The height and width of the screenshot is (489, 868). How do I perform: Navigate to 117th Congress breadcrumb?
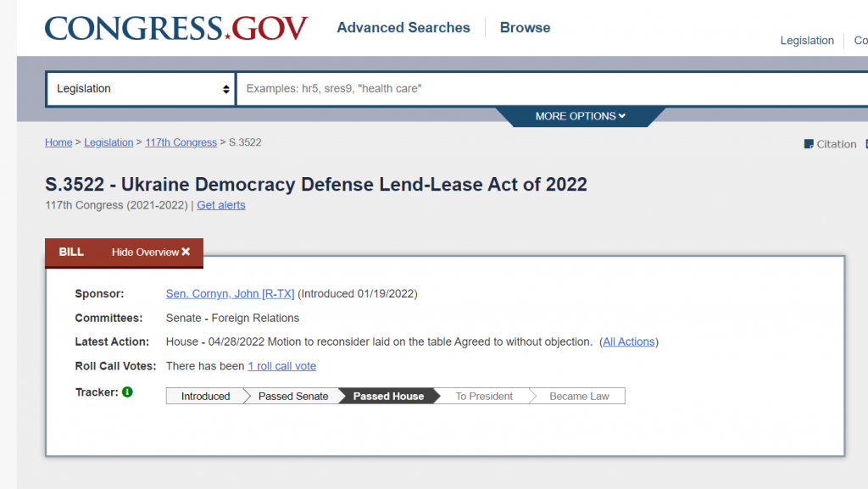pyautogui.click(x=181, y=142)
